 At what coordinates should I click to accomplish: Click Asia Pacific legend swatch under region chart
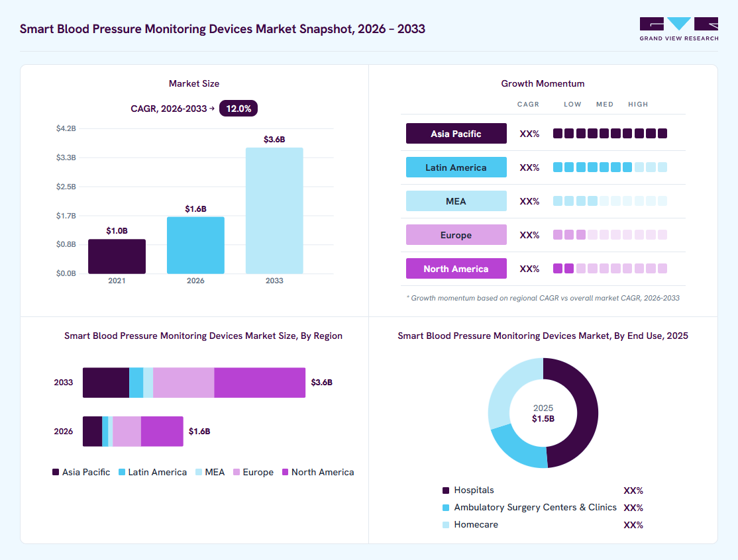tap(56, 472)
